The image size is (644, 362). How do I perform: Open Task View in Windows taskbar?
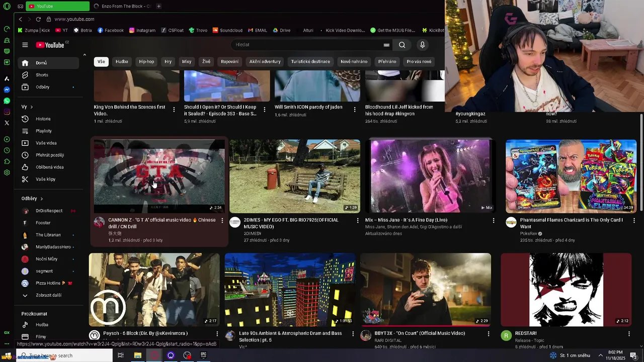coord(121,355)
